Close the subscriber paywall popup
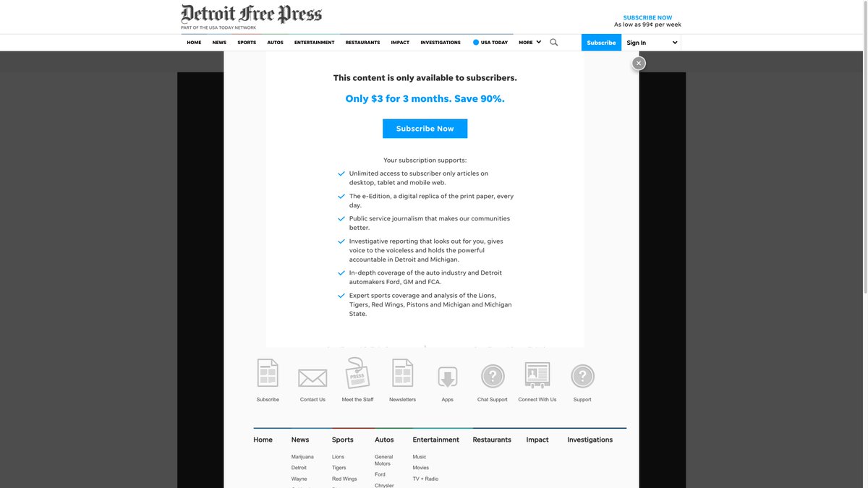 (x=638, y=63)
